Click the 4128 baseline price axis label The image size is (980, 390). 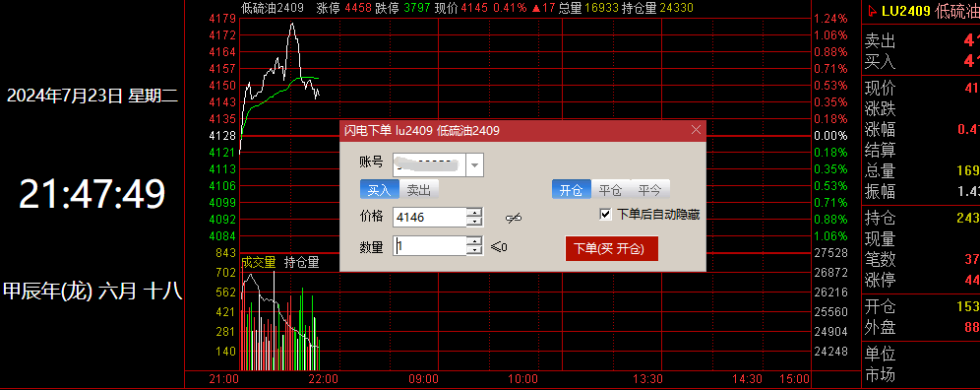coord(223,135)
